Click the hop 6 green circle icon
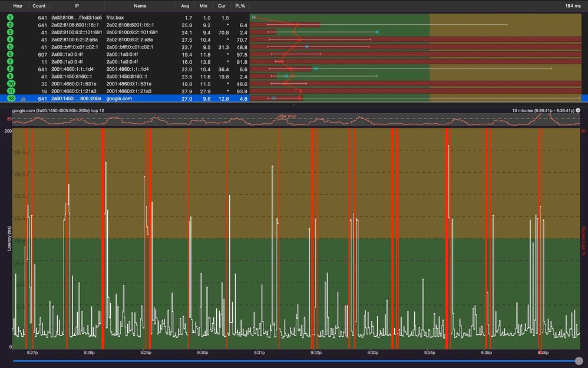This screenshot has height=368, width=588. [x=10, y=54]
